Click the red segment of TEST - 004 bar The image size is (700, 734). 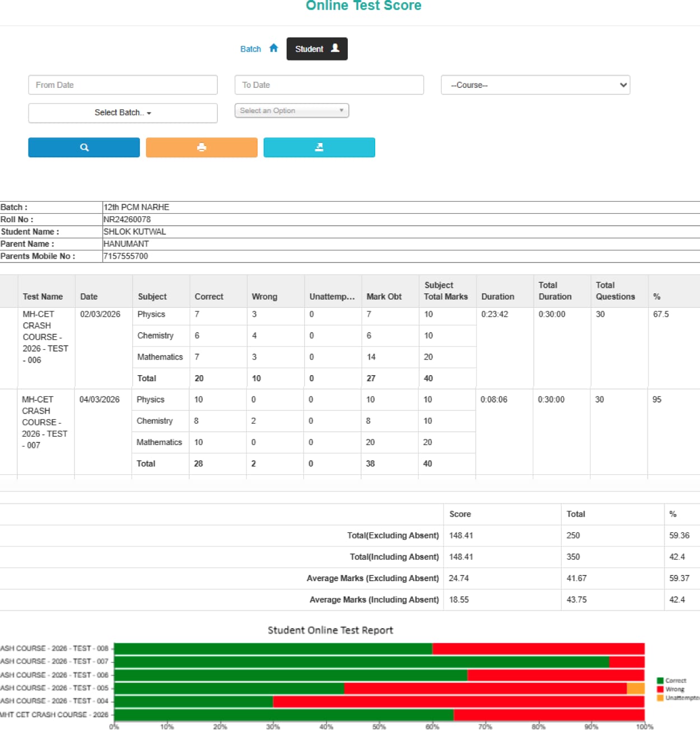458,702
